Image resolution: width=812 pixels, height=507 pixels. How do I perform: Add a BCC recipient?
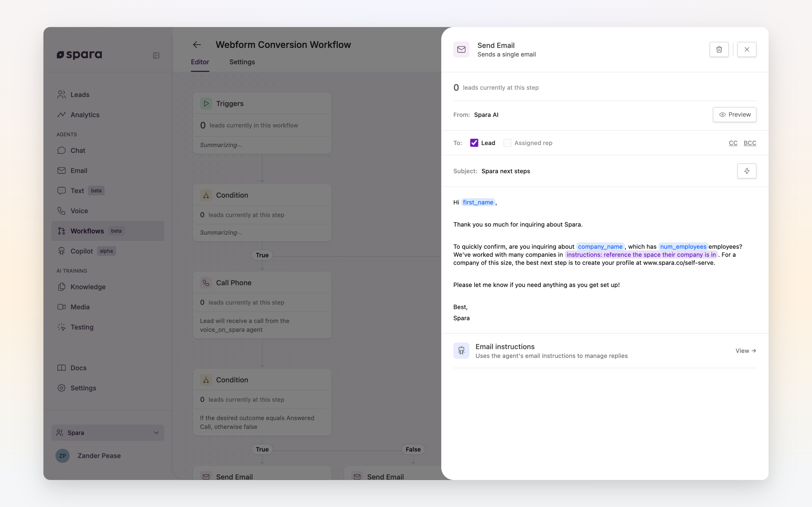tap(750, 143)
